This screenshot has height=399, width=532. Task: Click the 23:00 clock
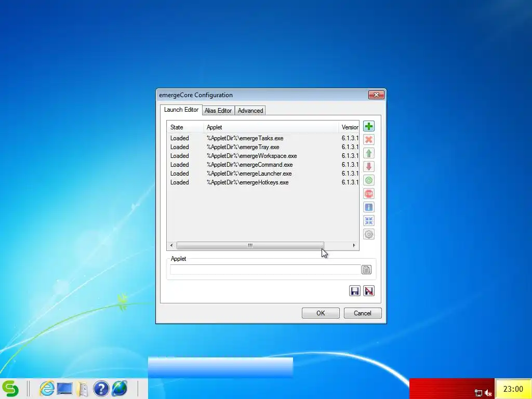(513, 389)
